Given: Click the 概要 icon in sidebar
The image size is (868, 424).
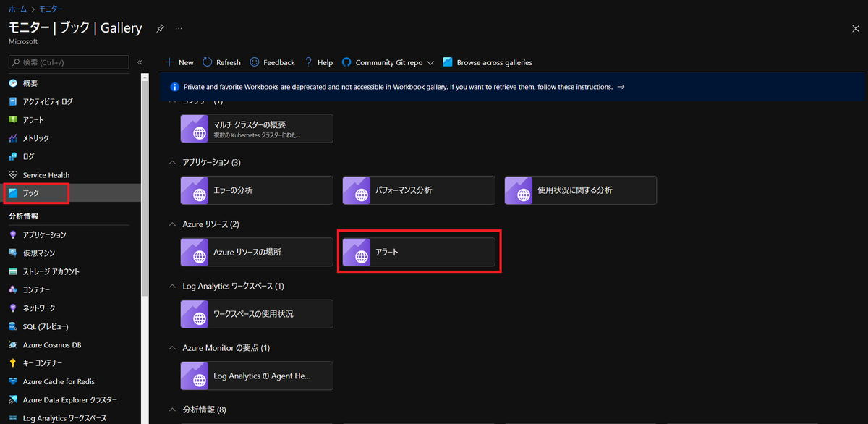Looking at the screenshot, I should point(13,83).
